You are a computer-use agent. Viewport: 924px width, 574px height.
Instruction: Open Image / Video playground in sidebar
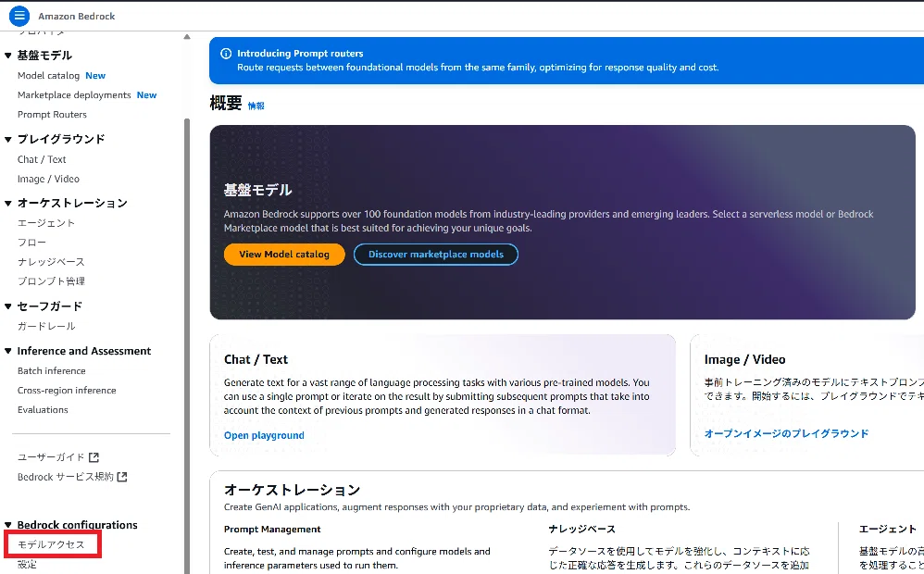[x=48, y=179]
